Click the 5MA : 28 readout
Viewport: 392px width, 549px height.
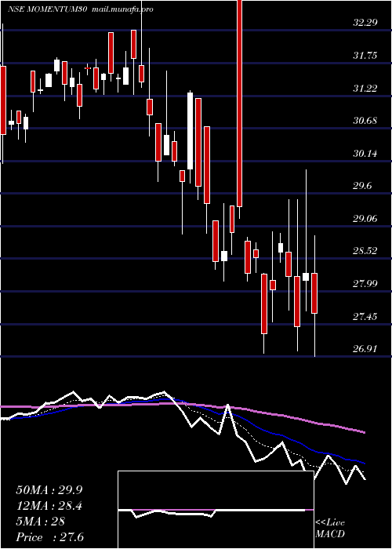coord(40,522)
